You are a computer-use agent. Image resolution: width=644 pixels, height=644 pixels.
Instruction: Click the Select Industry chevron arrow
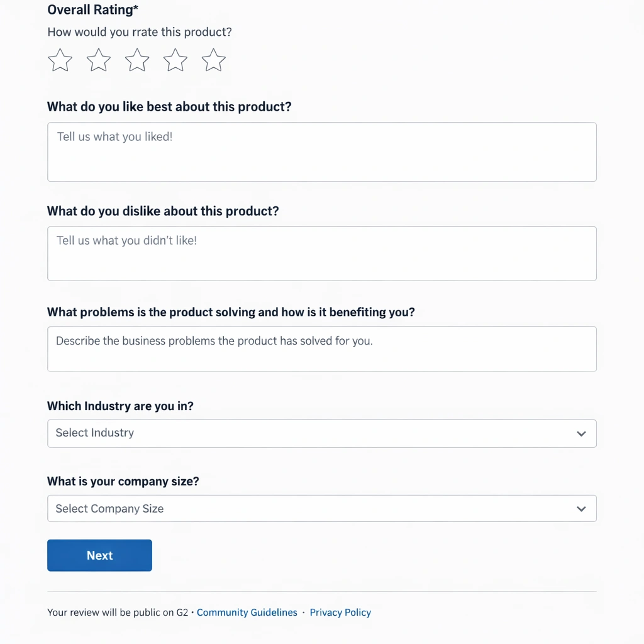click(581, 434)
